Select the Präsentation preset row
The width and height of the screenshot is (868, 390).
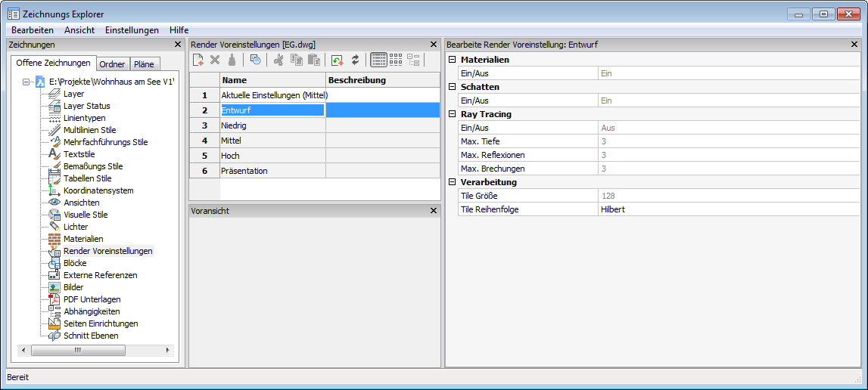tap(244, 171)
